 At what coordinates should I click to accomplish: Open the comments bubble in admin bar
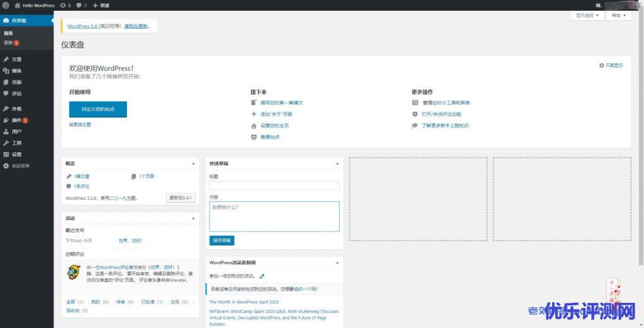[79, 5]
